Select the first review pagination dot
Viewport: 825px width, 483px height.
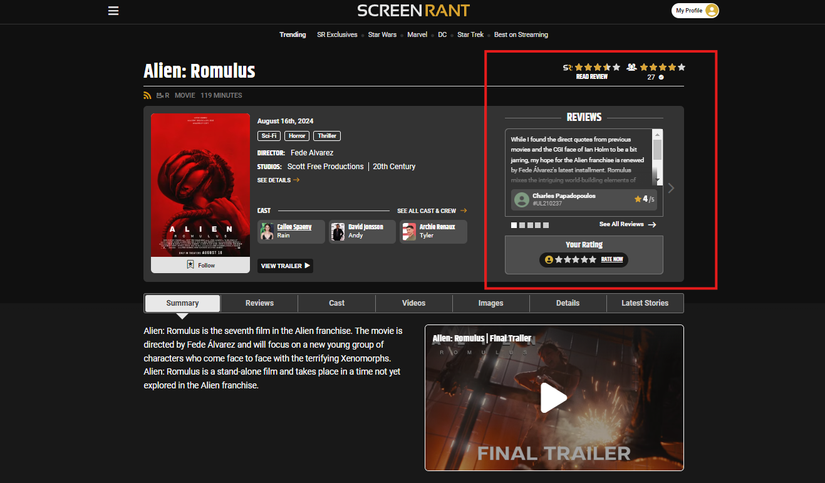tap(514, 225)
